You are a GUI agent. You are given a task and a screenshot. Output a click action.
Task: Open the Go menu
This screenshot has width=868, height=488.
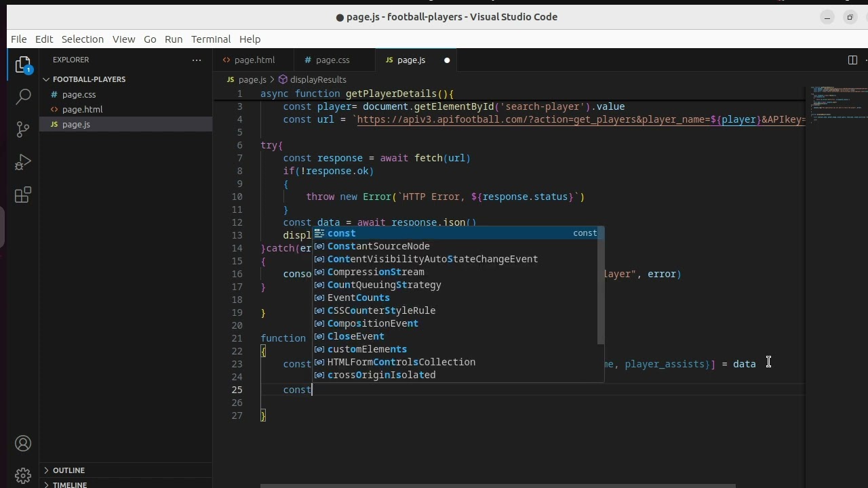click(x=150, y=39)
